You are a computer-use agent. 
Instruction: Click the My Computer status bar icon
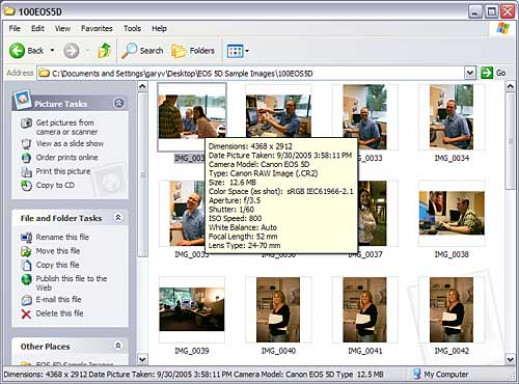(x=416, y=374)
